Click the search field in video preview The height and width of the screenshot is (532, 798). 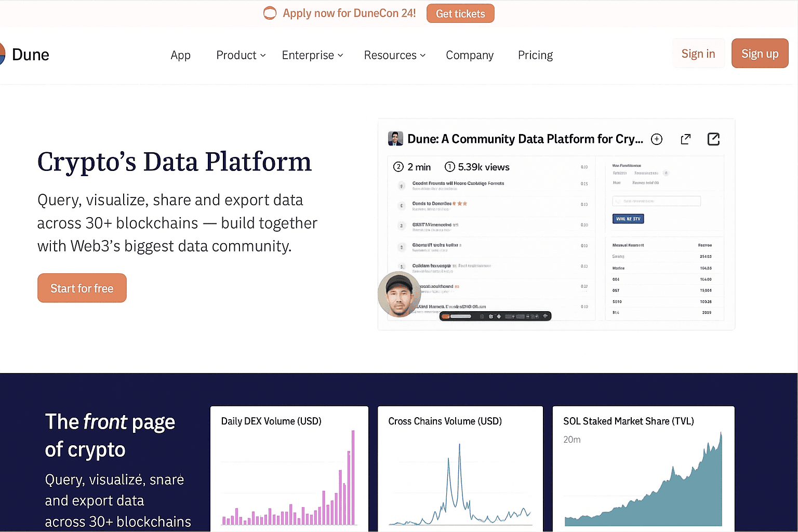coord(657,201)
